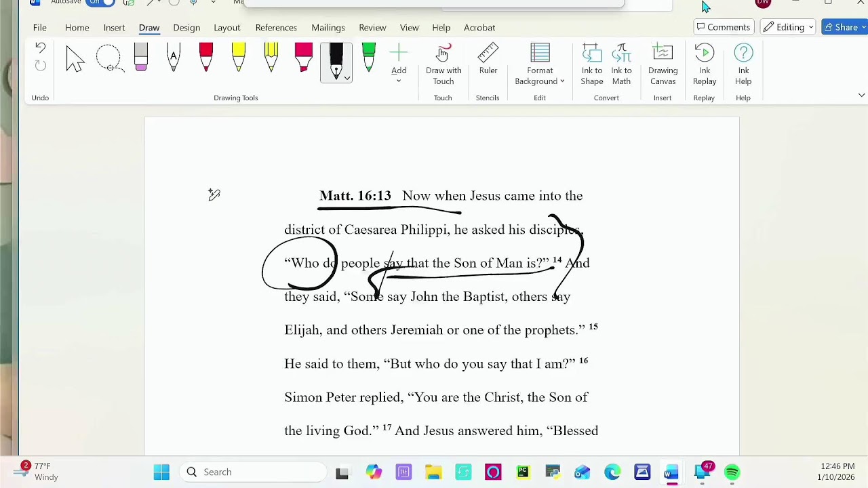Open the clock showing 12:46 PM
This screenshot has width=868, height=488.
837,472
